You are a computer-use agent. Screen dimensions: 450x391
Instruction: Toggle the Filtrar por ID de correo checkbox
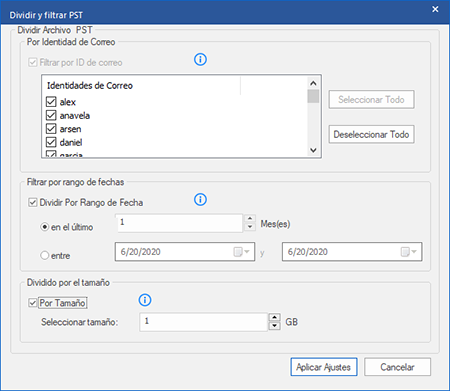(x=32, y=62)
